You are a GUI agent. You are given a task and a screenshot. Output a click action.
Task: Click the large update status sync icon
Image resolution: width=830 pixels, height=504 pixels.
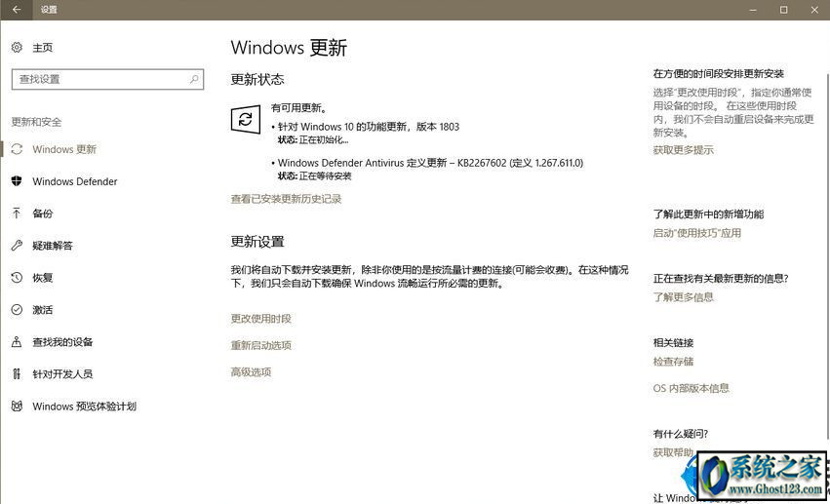coord(246,119)
